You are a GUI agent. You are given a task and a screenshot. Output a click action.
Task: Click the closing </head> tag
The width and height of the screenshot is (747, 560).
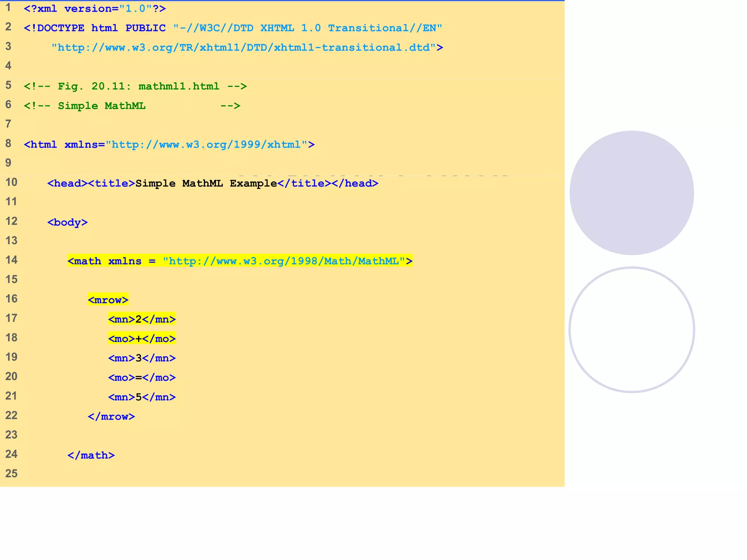[x=355, y=183]
